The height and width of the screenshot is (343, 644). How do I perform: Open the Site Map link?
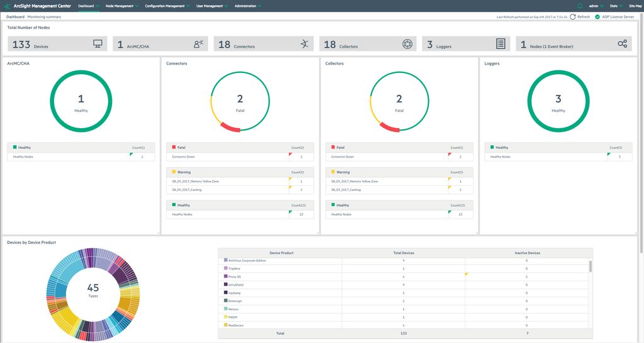(635, 6)
